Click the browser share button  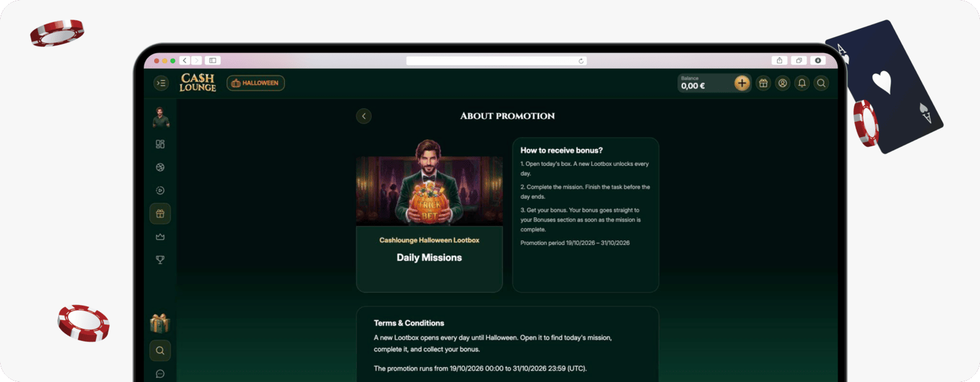pos(779,61)
